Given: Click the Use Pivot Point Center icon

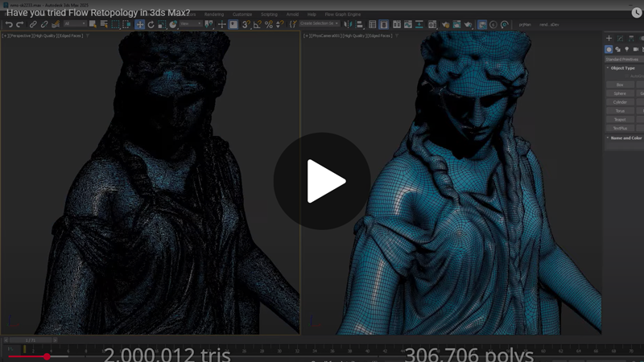Looking at the screenshot, I should point(209,25).
